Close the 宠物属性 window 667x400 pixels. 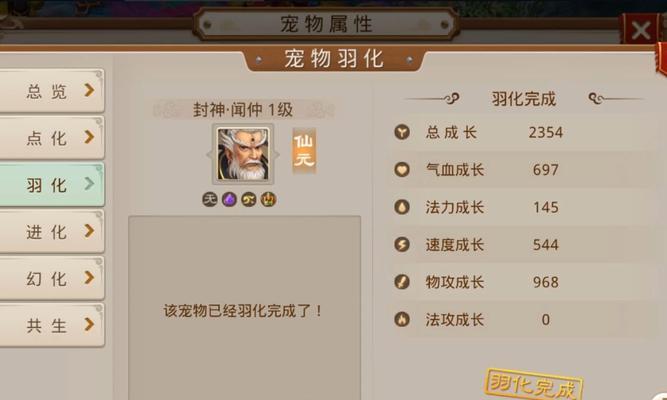[641, 30]
